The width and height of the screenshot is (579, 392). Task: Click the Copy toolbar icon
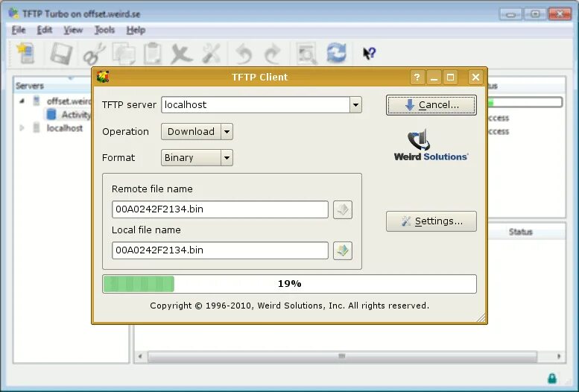click(124, 54)
